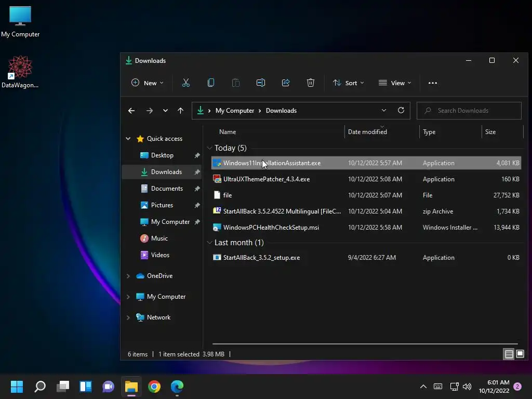Screen dimensions: 532x399
Task: Go up one folder level arrow
Action: [x=180, y=111]
